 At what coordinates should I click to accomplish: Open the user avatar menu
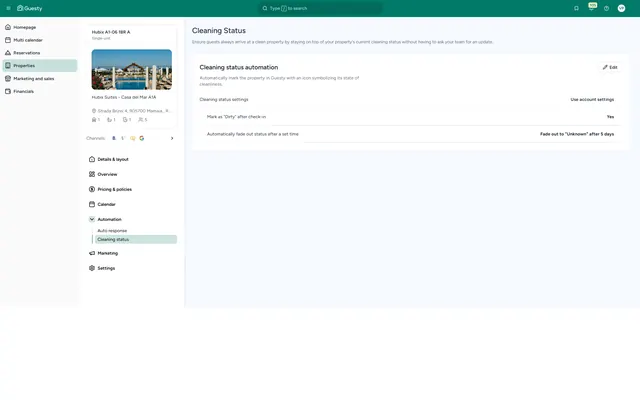point(621,8)
